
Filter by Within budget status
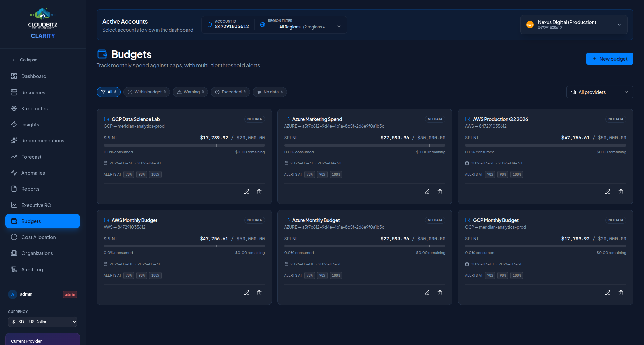[x=147, y=92]
